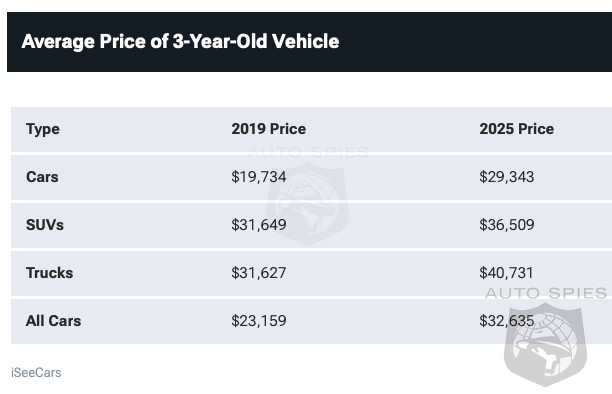Click the All Cars row label
This screenshot has height=394, width=612.
pyautogui.click(x=53, y=321)
